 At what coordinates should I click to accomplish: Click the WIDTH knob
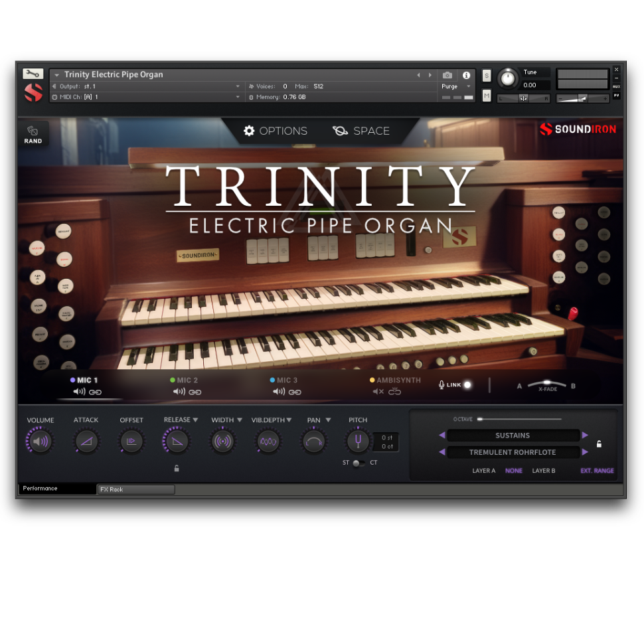coord(222,442)
